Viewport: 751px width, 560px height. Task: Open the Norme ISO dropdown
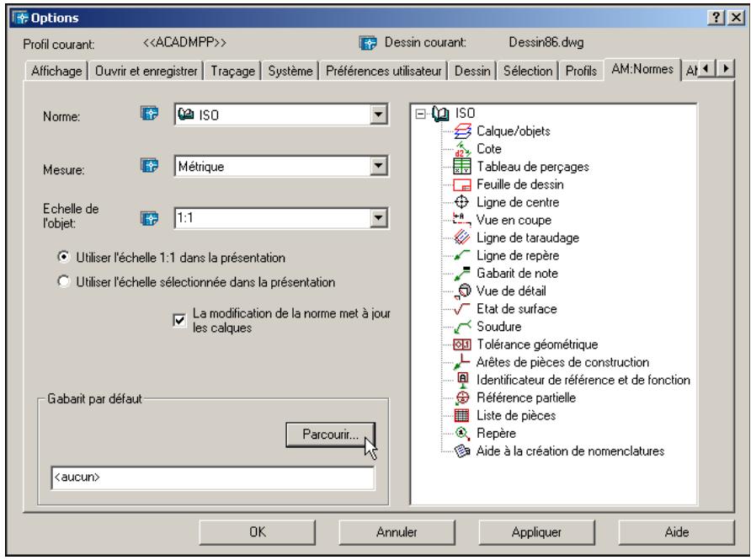[x=378, y=115]
